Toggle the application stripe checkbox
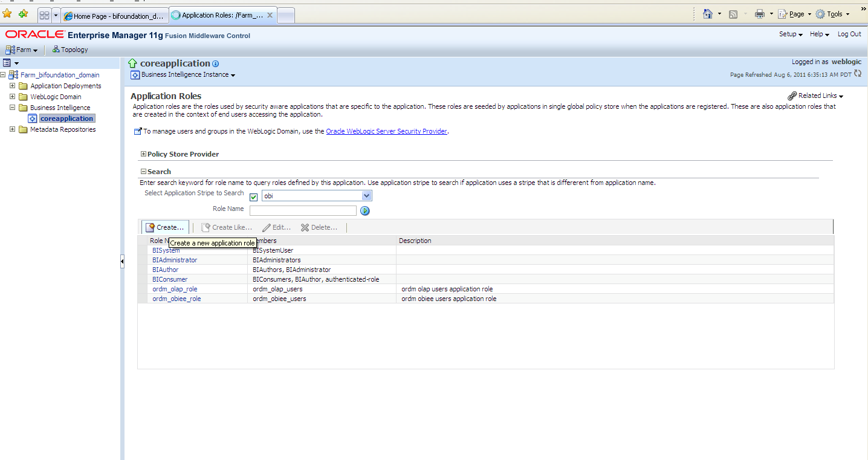The image size is (868, 460). [x=254, y=196]
